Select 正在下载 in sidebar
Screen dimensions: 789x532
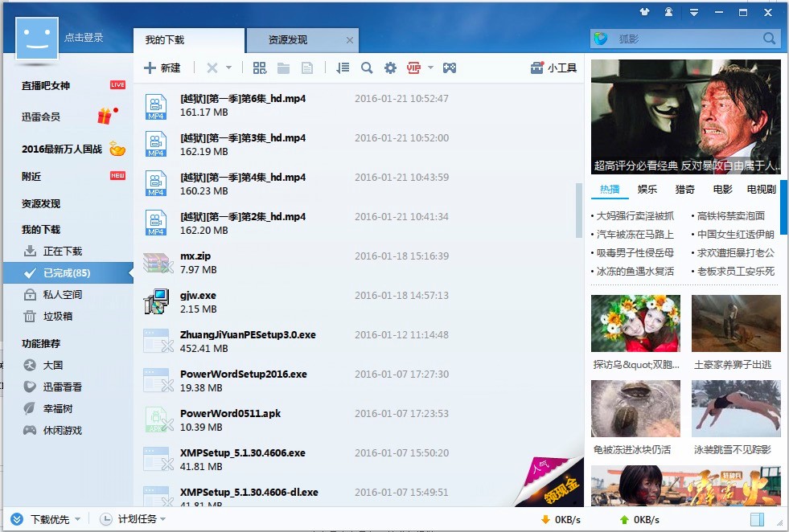click(63, 251)
